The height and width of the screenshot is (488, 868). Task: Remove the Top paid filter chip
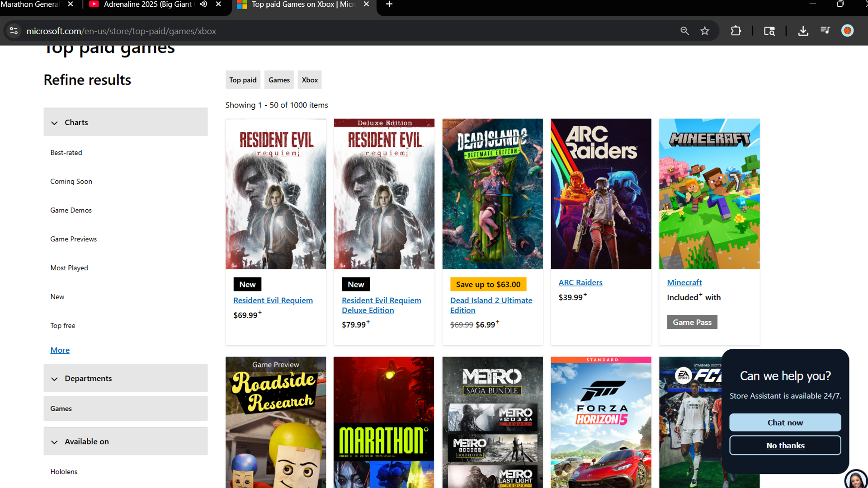pyautogui.click(x=243, y=80)
